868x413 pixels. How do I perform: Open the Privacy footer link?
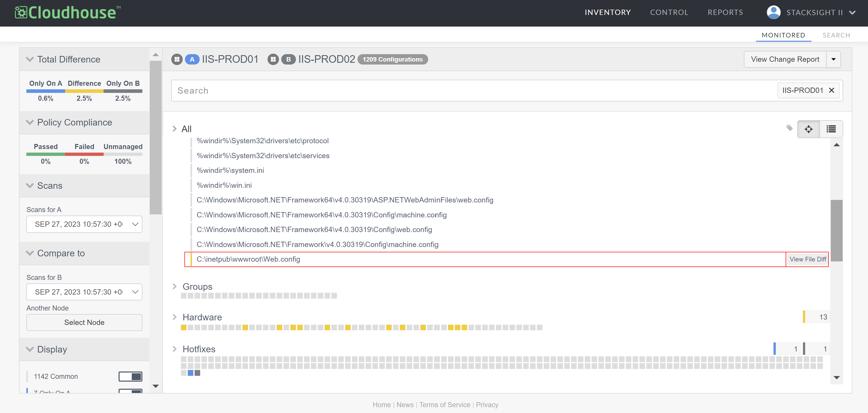point(487,405)
